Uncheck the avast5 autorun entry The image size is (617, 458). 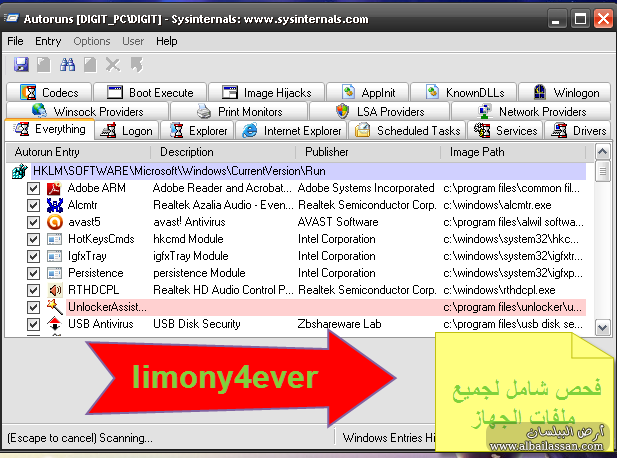pos(33,222)
